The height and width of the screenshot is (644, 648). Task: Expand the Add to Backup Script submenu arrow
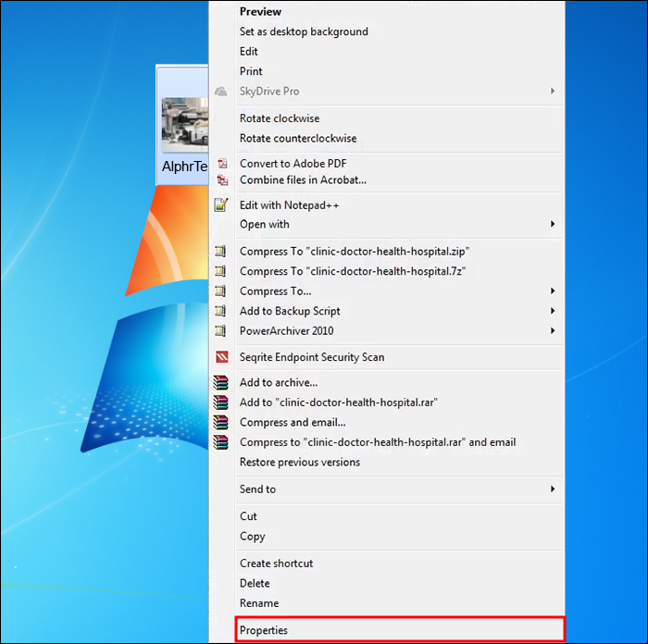tap(553, 311)
